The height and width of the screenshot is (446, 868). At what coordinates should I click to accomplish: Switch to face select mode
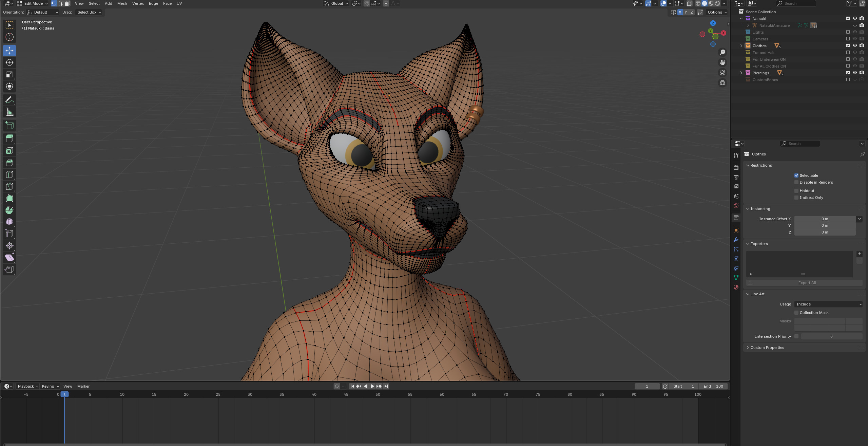point(67,3)
